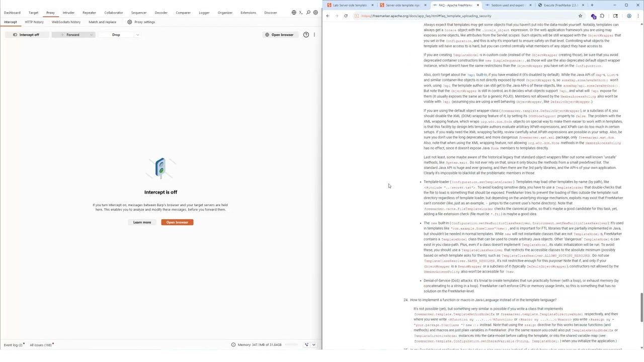The height and width of the screenshot is (362, 644).
Task: Expand the Forward button dropdown arrow
Action: point(91,35)
